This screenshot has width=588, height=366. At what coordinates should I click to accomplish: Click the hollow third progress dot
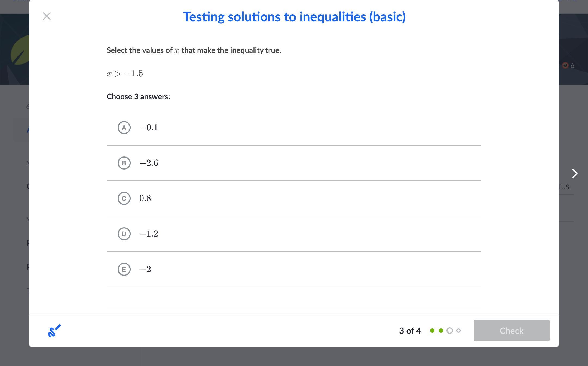pos(450,331)
